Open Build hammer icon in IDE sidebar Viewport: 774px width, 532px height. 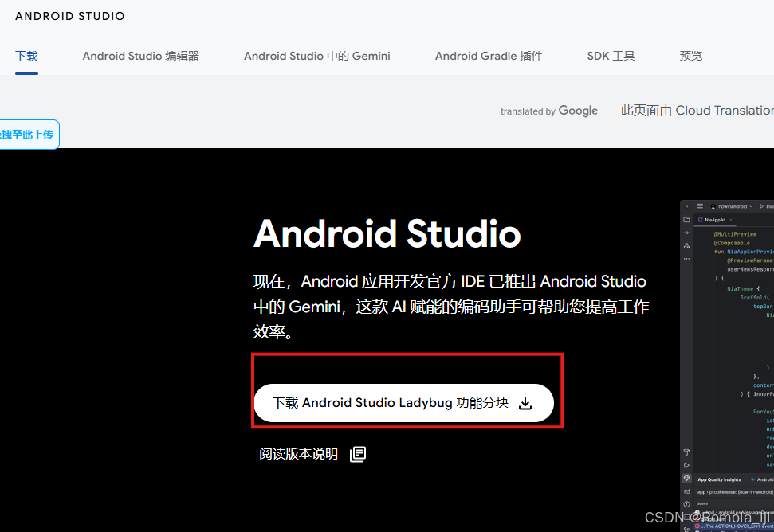[686, 452]
